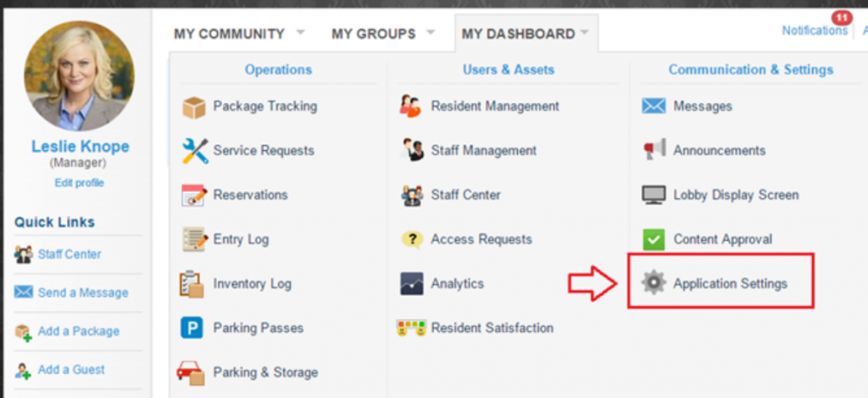Select the Lobby Display Screen monitor icon
868x398 pixels.
[x=654, y=195]
